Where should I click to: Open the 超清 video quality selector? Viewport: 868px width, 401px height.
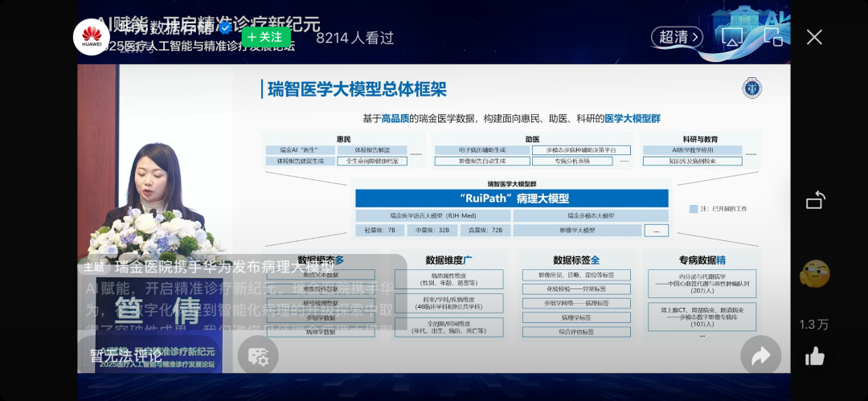point(677,37)
